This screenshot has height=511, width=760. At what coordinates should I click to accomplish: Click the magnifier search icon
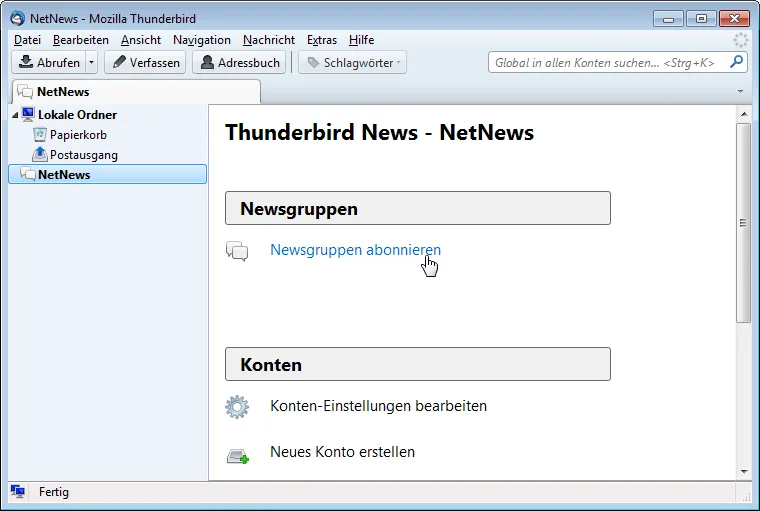[736, 62]
